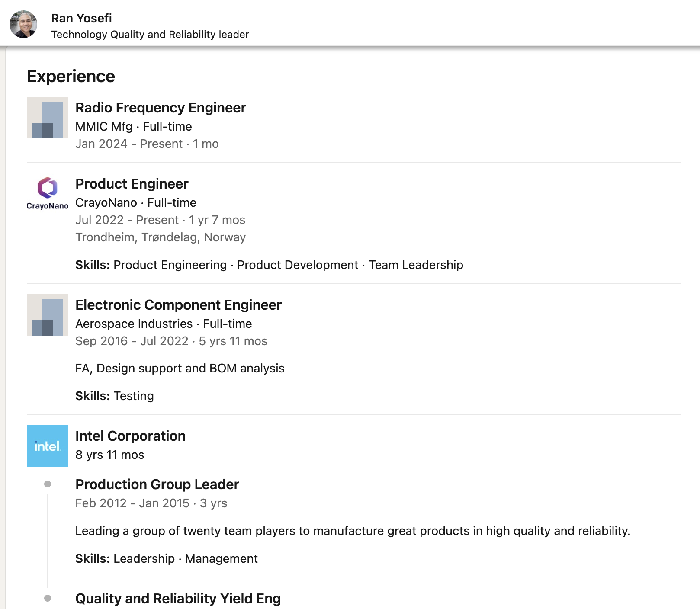Screen dimensions: 700x609
Task: Click the Ran Yosefi name header
Action: (x=81, y=18)
